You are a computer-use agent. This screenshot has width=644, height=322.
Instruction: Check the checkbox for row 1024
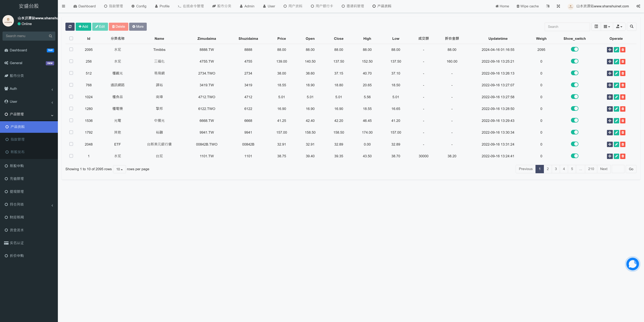(71, 97)
